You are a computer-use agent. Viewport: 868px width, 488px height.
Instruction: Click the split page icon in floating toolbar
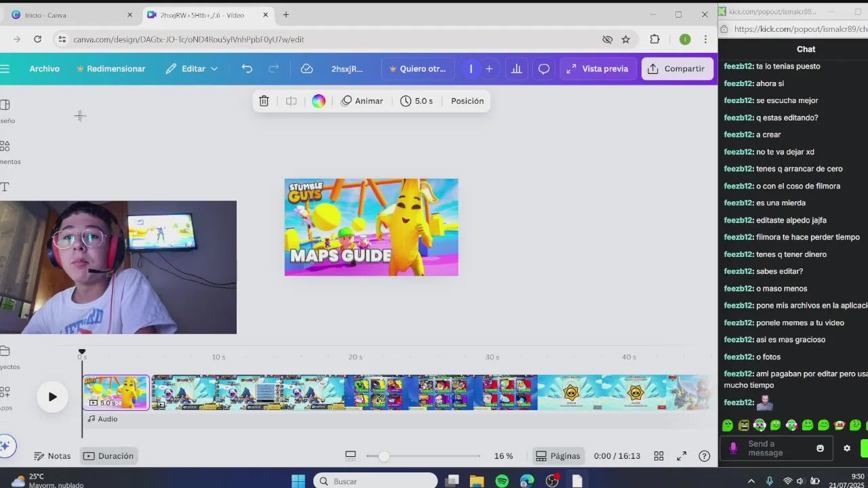(x=291, y=101)
